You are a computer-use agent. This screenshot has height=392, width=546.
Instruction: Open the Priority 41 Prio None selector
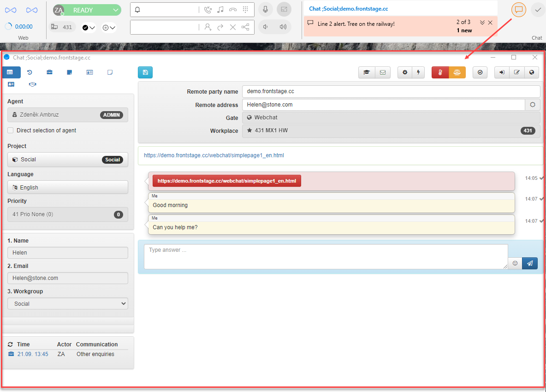tap(67, 214)
